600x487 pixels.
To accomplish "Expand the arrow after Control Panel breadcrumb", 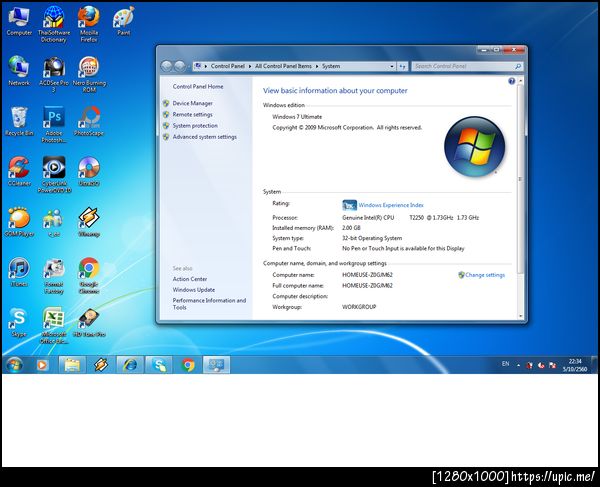I will [250, 66].
